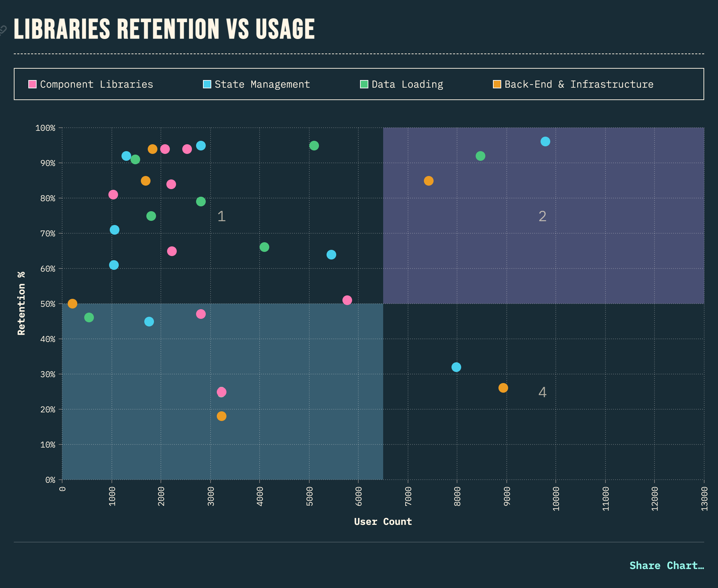Image resolution: width=718 pixels, height=588 pixels.
Task: Click blue dot at 32% retention, ~8000 users
Action: [x=456, y=367]
